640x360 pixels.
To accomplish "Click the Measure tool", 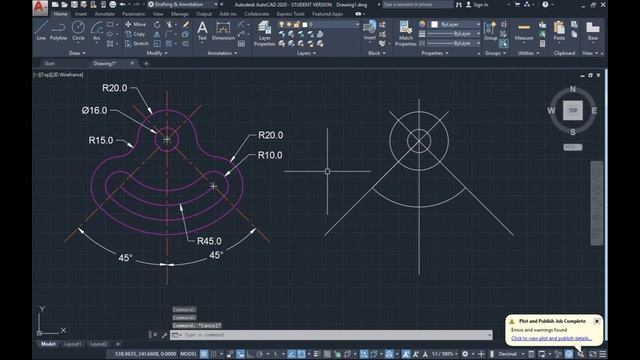I will [524, 31].
